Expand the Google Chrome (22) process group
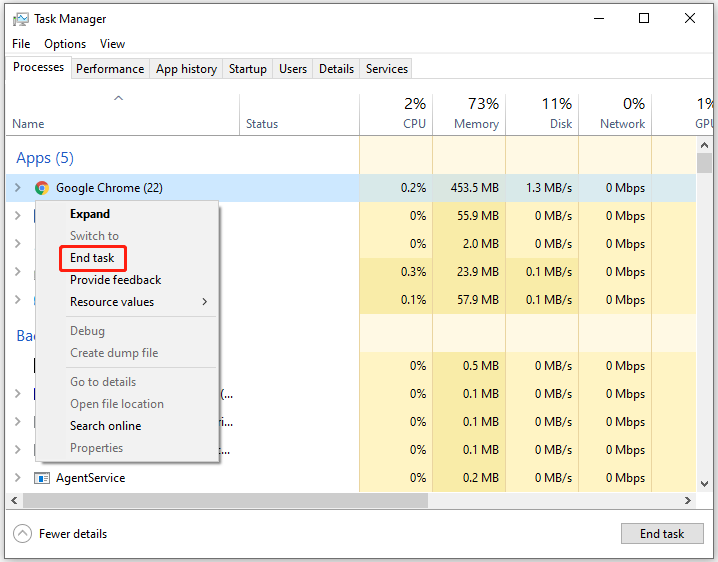 18,188
